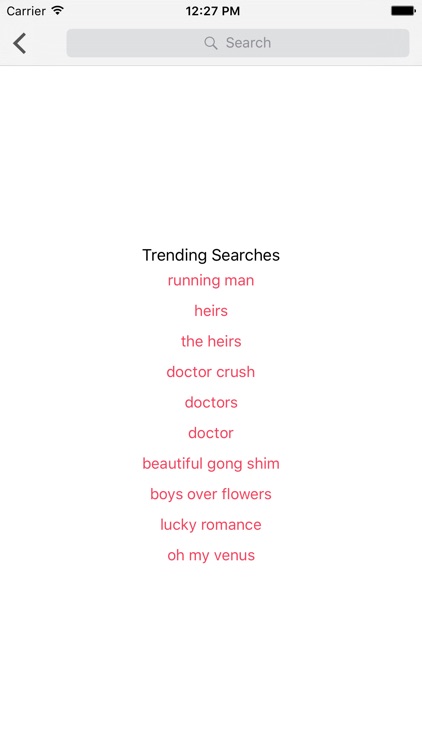Screen dimensions: 422x750
Task: Pick the doctors trending term
Action: click(x=211, y=403)
